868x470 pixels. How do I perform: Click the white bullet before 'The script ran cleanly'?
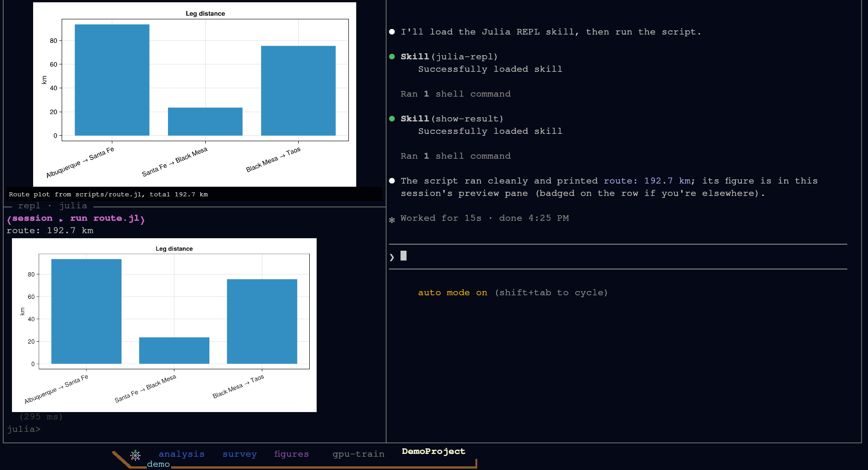[392, 181]
